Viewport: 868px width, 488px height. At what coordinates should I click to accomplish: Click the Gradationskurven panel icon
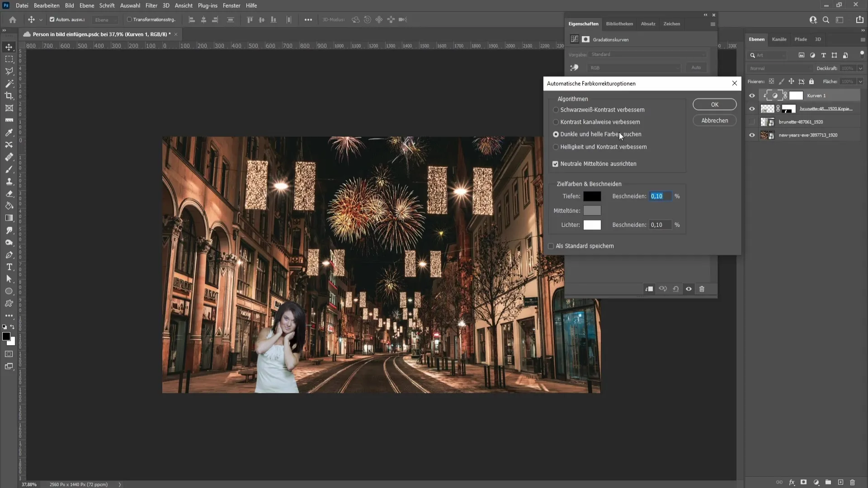(575, 39)
